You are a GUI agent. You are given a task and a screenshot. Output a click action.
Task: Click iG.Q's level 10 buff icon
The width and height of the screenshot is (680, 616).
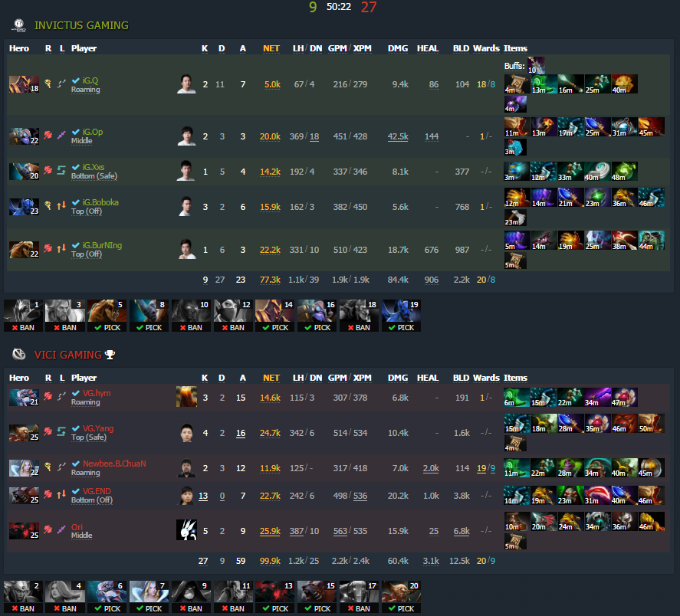click(536, 65)
